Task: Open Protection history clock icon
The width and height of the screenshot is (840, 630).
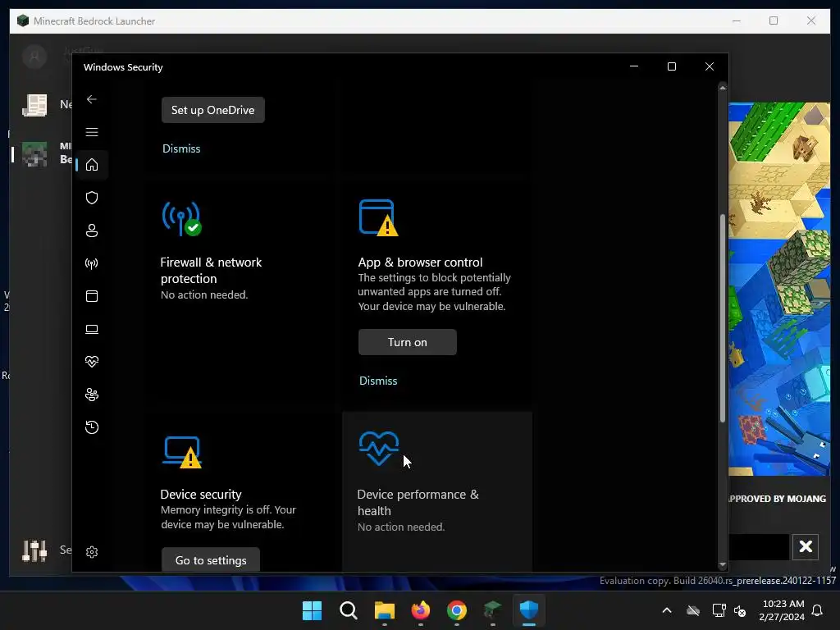Action: (92, 427)
